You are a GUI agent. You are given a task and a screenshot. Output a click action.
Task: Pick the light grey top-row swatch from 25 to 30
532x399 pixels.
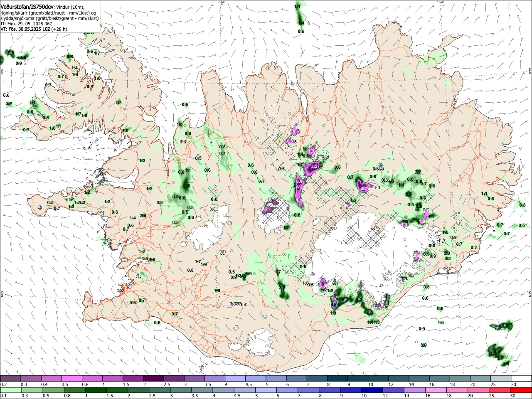pyautogui.click(x=501, y=378)
